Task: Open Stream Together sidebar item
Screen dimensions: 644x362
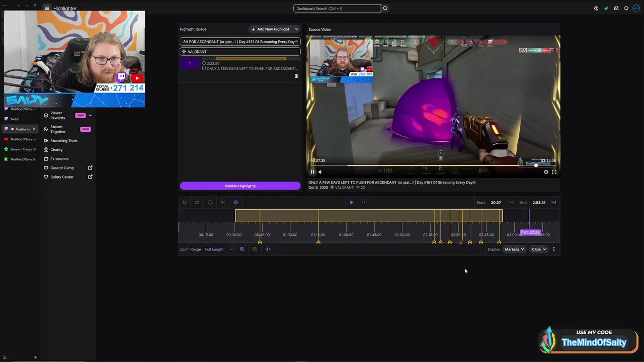Action: [66, 129]
